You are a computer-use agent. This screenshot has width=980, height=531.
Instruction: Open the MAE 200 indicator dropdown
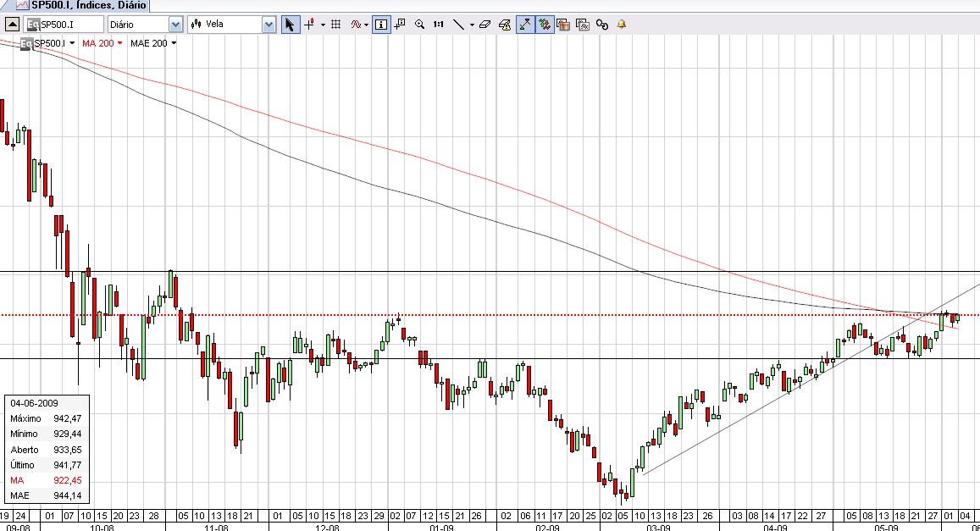pyautogui.click(x=174, y=43)
